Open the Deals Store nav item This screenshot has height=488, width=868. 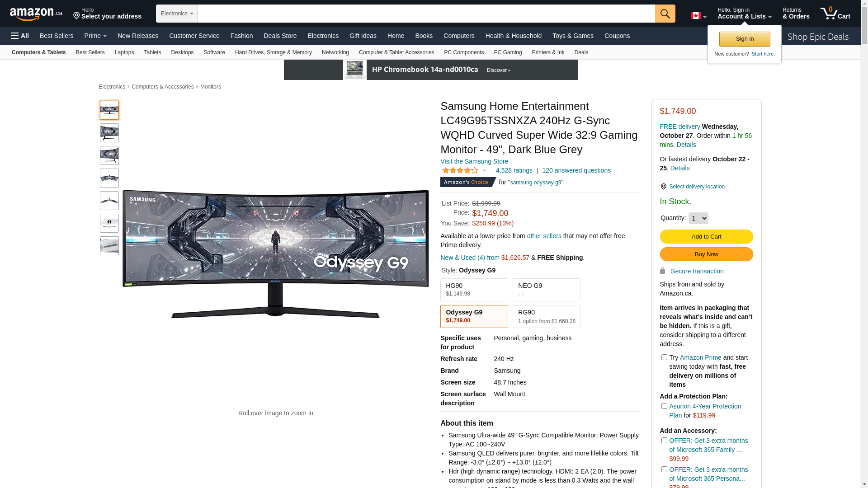coord(280,36)
